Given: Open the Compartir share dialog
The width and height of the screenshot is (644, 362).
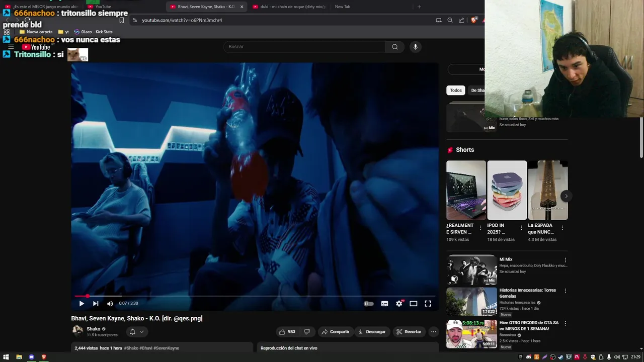Looking at the screenshot, I should point(335,332).
